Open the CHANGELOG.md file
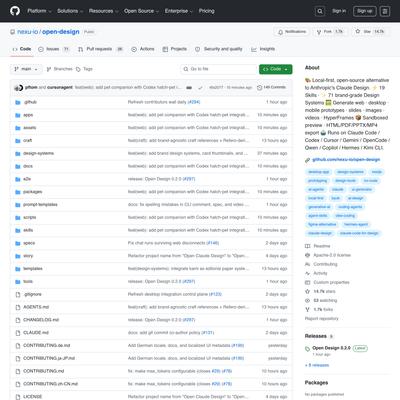Image resolution: width=400 pixels, height=400 pixels. coord(41,320)
